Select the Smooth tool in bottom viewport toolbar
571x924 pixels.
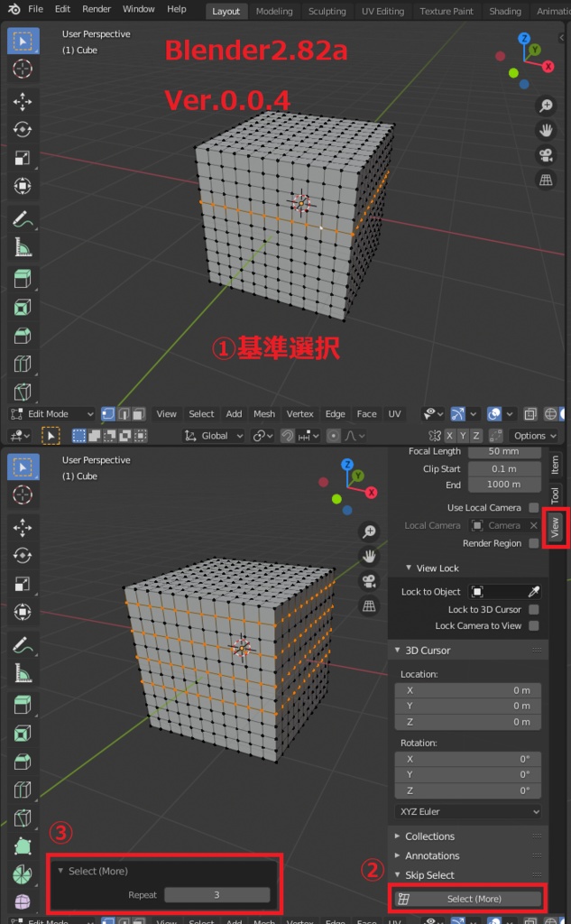click(23, 902)
